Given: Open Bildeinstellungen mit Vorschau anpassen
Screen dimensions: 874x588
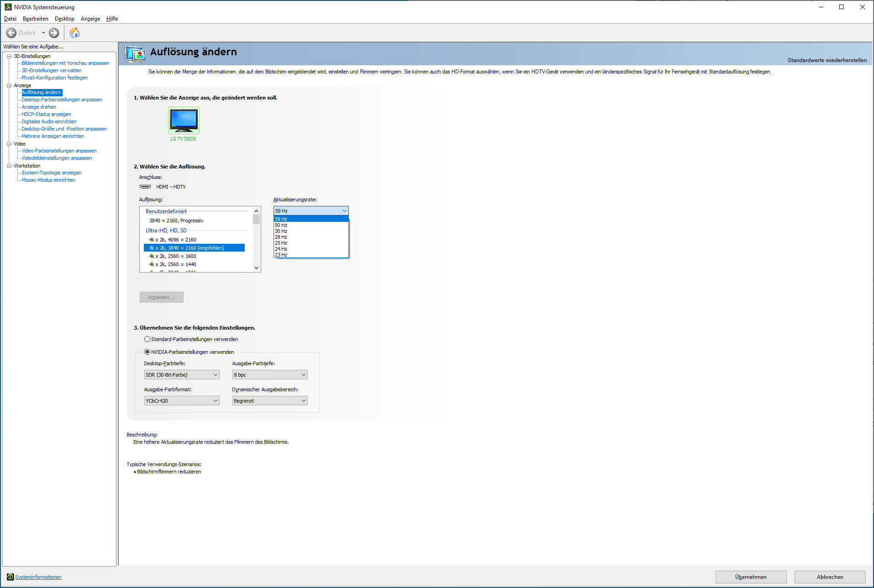Looking at the screenshot, I should pyautogui.click(x=65, y=63).
